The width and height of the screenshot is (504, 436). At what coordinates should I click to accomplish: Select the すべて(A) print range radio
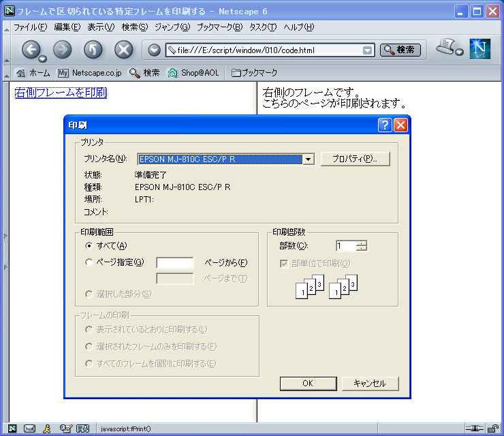(x=89, y=246)
